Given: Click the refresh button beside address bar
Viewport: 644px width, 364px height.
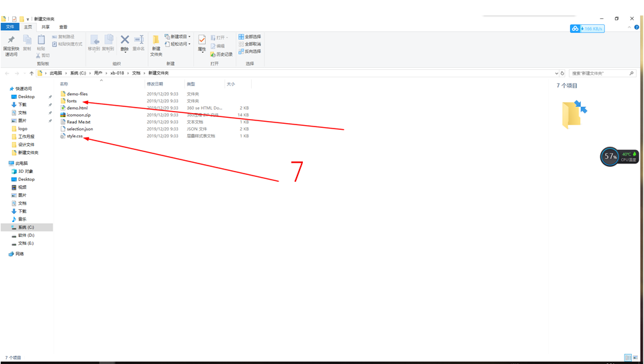Looking at the screenshot, I should pyautogui.click(x=563, y=73).
